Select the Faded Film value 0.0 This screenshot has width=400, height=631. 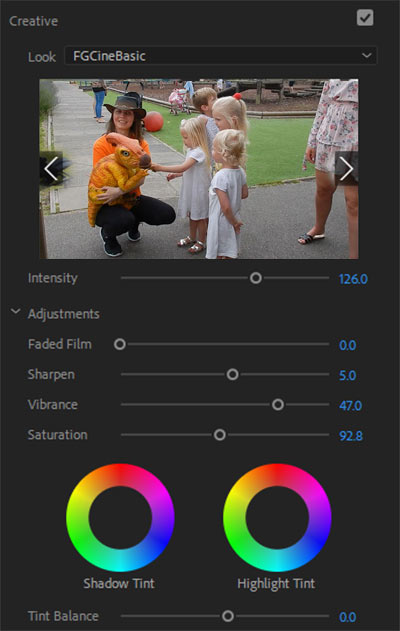coord(347,345)
